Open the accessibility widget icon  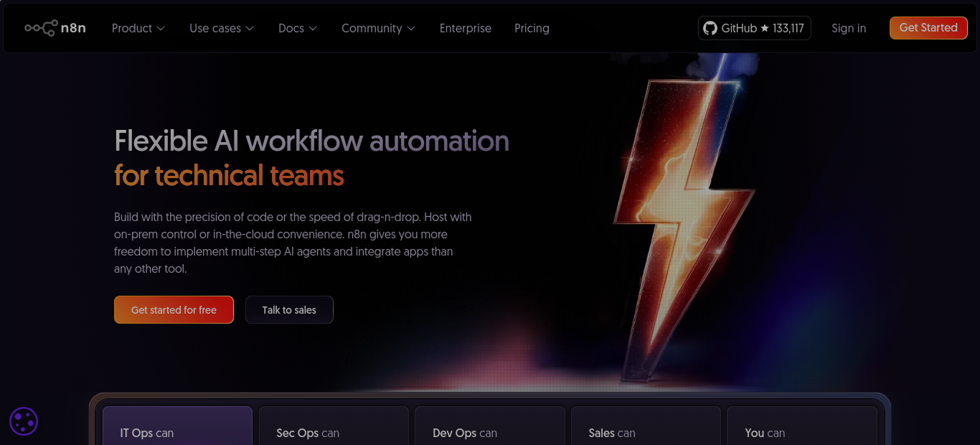pos(23,421)
